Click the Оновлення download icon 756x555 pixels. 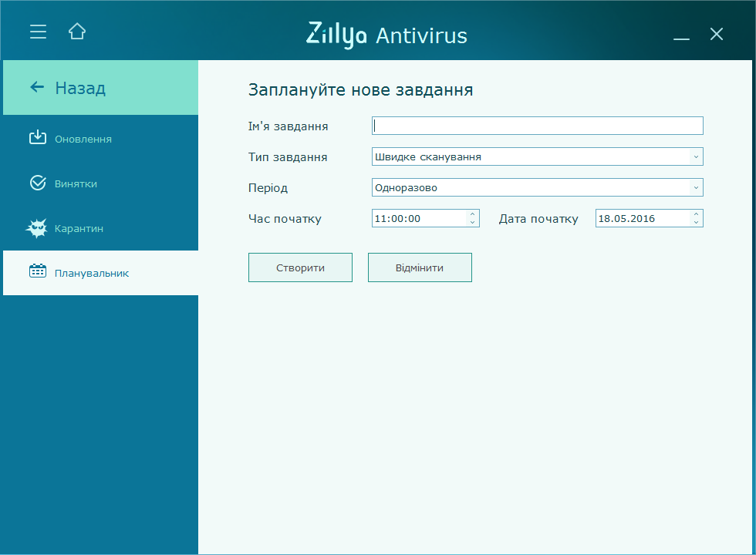38,138
